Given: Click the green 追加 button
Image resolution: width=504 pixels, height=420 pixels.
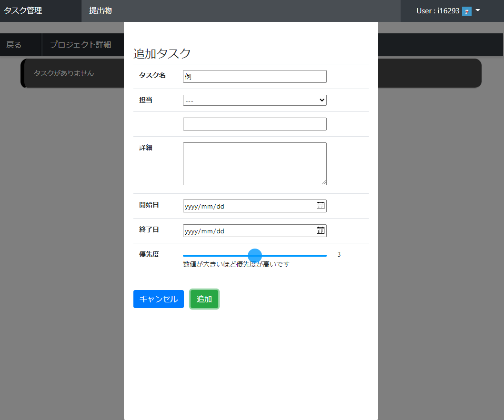Looking at the screenshot, I should tap(204, 299).
